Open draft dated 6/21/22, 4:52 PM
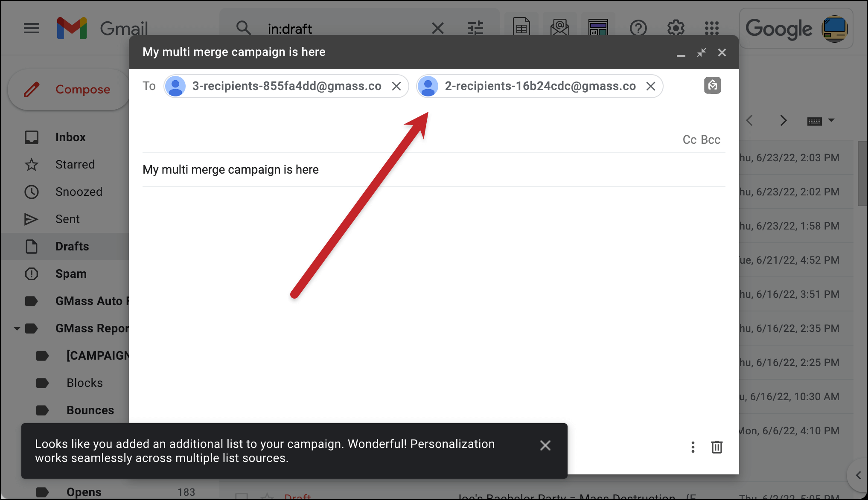 (x=796, y=260)
